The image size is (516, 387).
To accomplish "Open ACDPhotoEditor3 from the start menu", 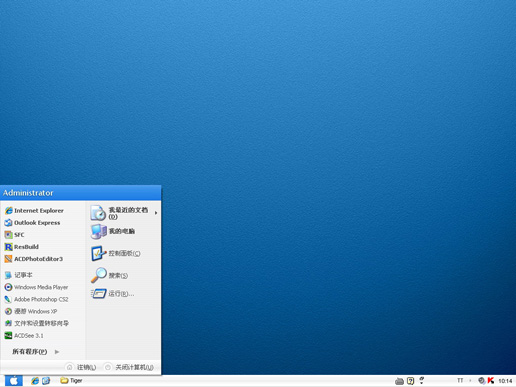I will click(x=34, y=259).
